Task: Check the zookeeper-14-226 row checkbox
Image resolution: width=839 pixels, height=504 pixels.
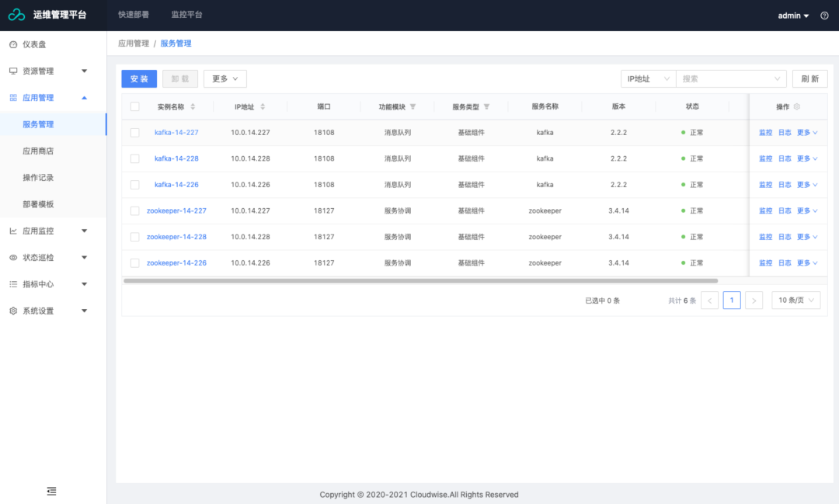Action: 135,263
